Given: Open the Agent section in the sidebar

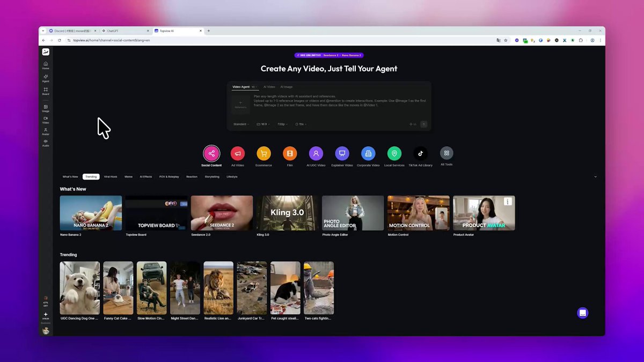Looking at the screenshot, I should click(x=46, y=78).
